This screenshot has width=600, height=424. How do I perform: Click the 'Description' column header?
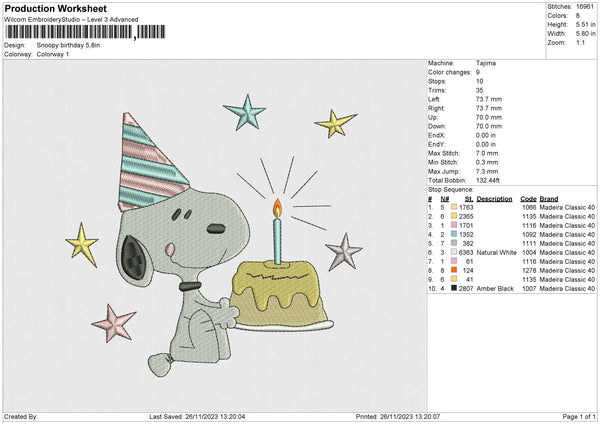coord(494,199)
